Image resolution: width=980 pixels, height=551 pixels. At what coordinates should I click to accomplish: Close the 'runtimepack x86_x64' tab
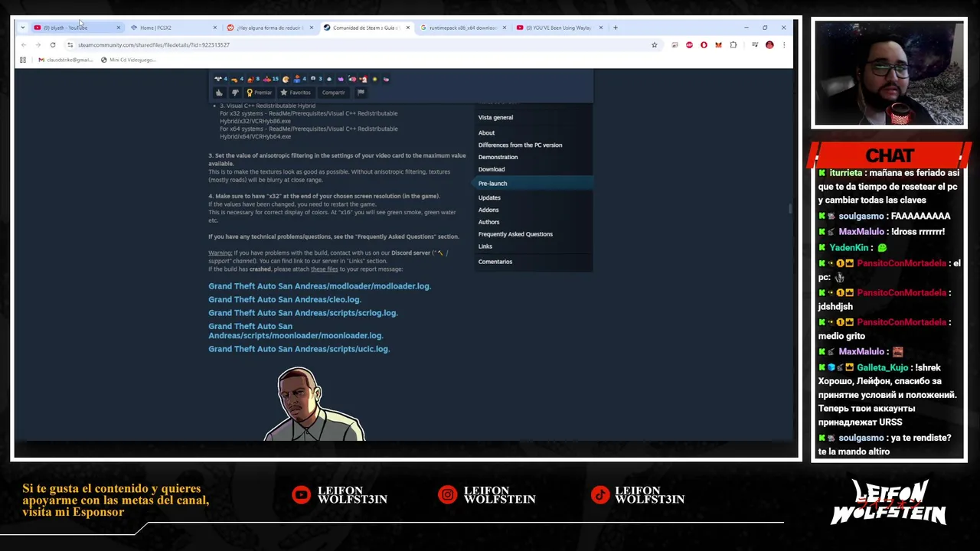click(x=505, y=28)
